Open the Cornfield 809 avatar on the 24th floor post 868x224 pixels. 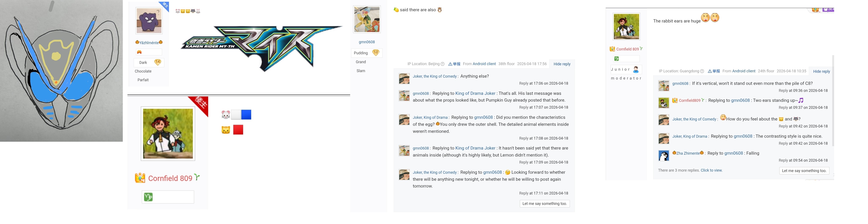point(626,27)
